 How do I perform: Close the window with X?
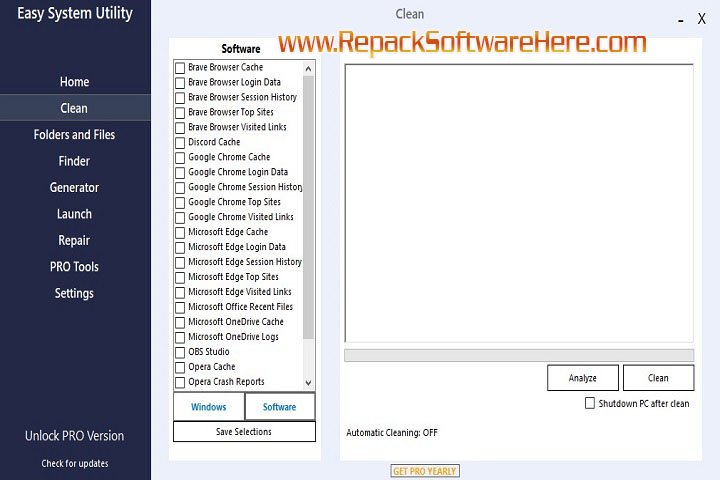click(x=702, y=19)
